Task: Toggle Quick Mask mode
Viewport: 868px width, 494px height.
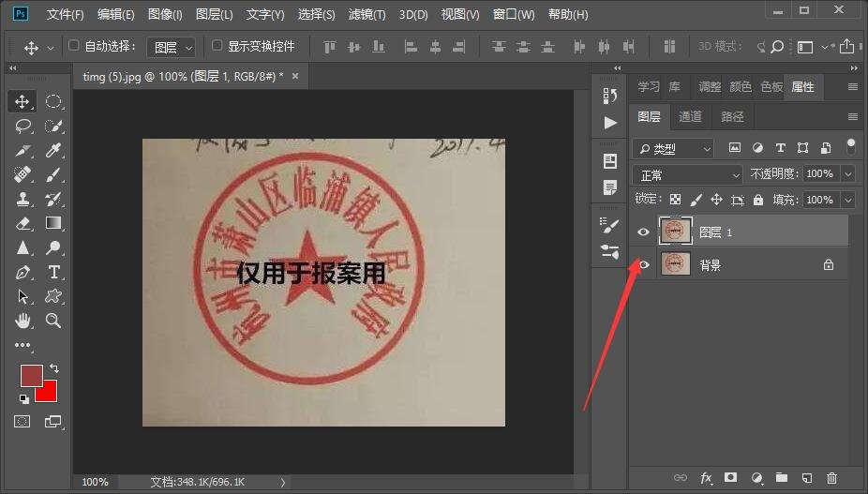Action: tap(22, 422)
